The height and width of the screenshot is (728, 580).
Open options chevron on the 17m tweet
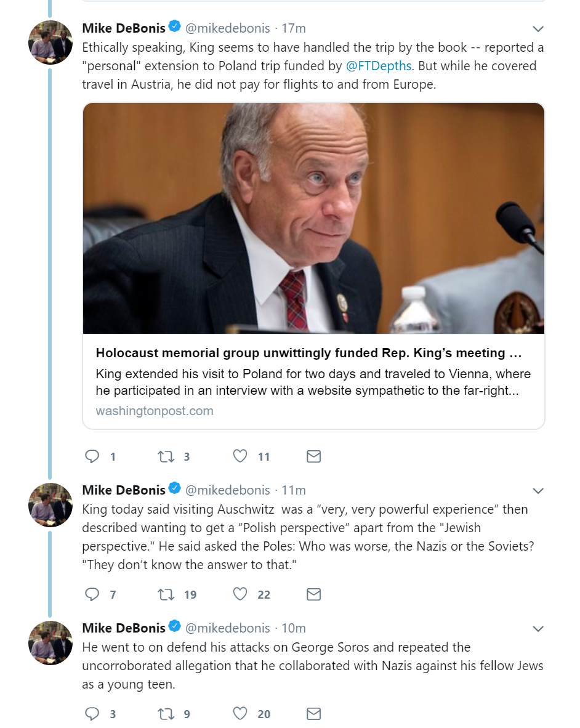(538, 29)
